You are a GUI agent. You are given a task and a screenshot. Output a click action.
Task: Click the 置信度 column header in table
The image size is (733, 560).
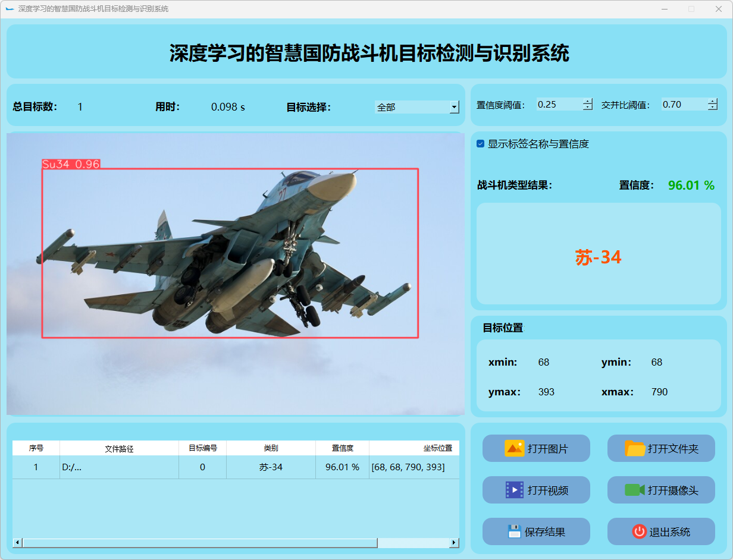click(342, 449)
